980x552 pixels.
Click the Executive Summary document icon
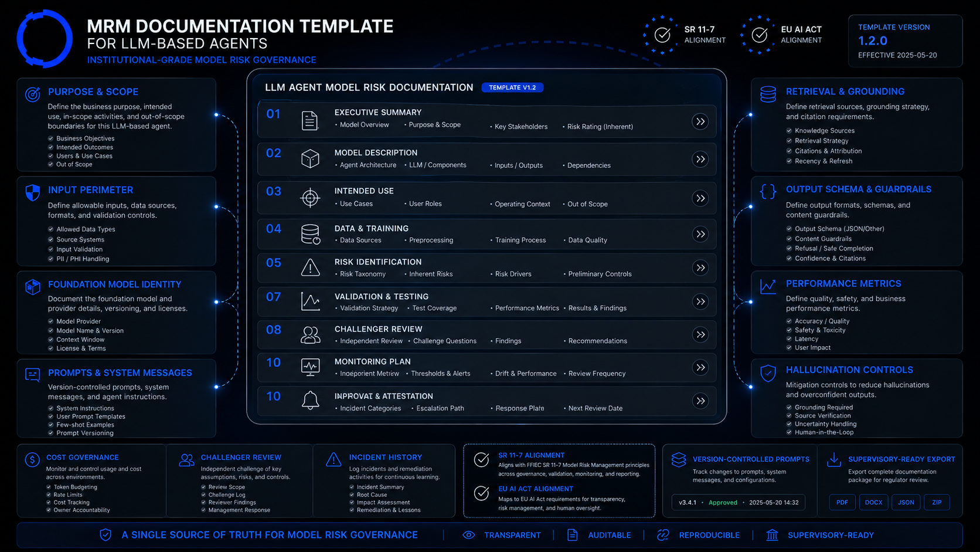click(310, 121)
